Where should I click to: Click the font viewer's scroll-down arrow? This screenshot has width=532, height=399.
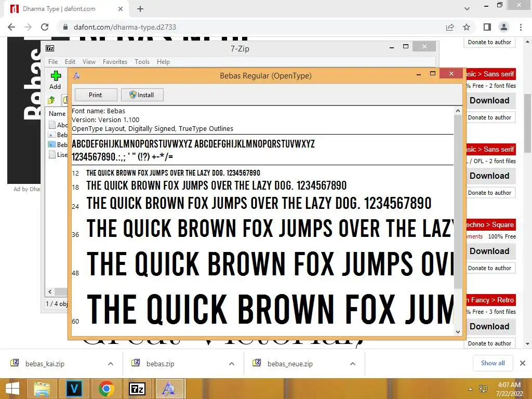click(458, 332)
